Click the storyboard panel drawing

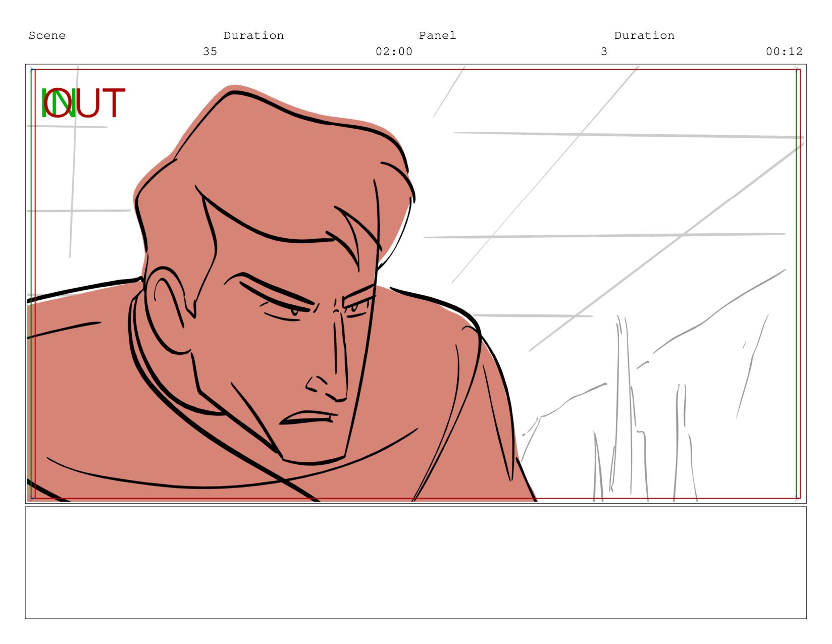coord(415,284)
